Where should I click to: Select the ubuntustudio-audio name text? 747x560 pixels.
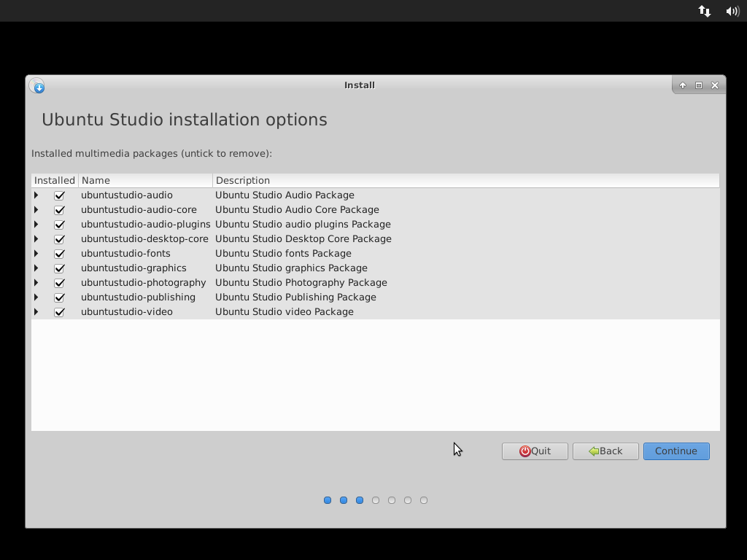tap(127, 195)
